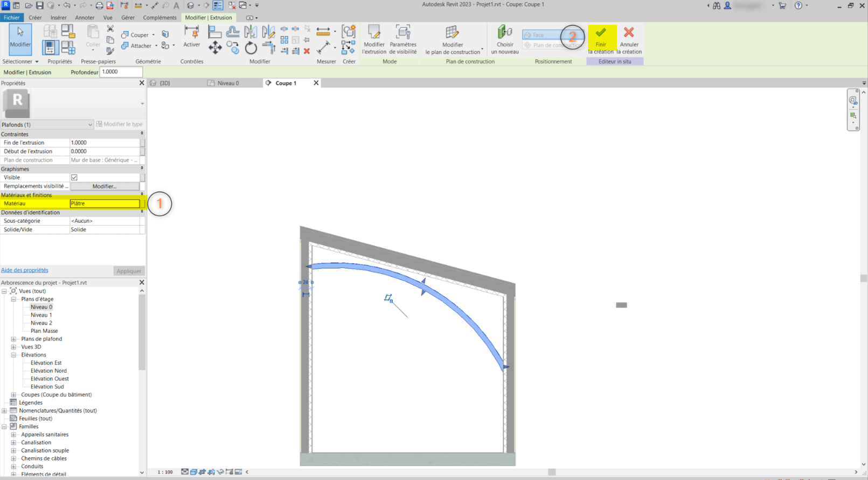Open the Plafonds (1) type dropdown
This screenshot has height=480, width=868.
point(90,125)
